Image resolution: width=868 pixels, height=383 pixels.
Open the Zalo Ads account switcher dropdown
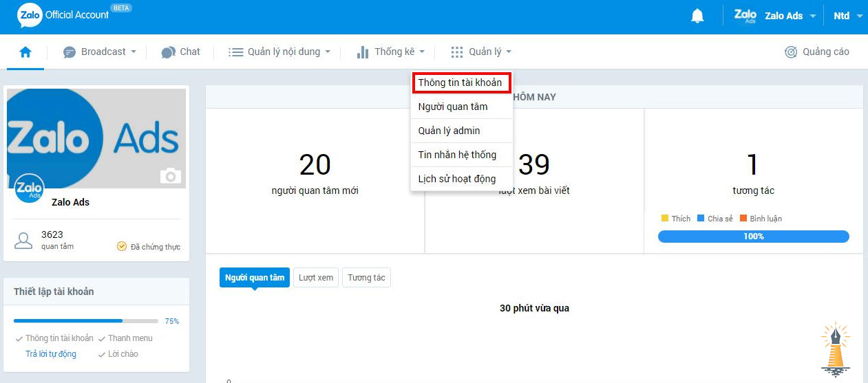pyautogui.click(x=775, y=16)
